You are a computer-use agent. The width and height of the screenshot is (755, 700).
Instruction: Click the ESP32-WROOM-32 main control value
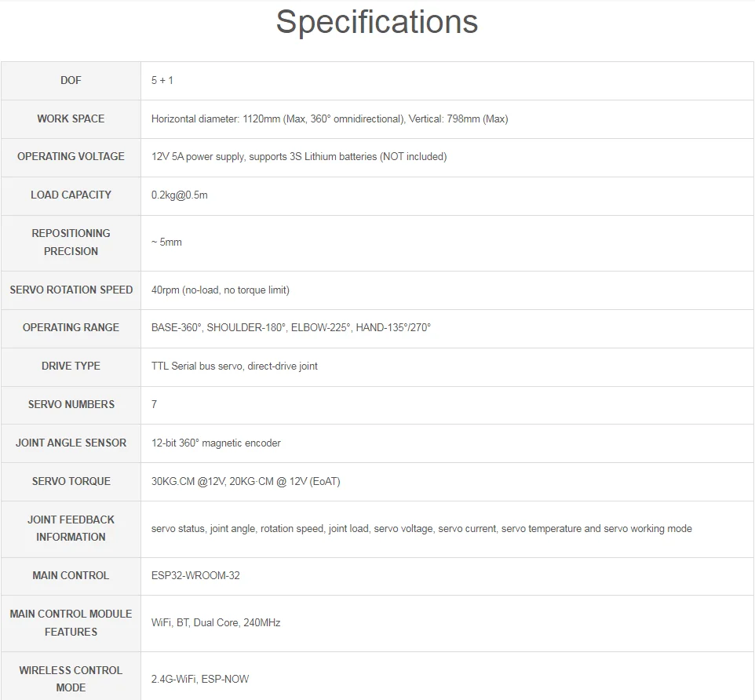coord(195,576)
